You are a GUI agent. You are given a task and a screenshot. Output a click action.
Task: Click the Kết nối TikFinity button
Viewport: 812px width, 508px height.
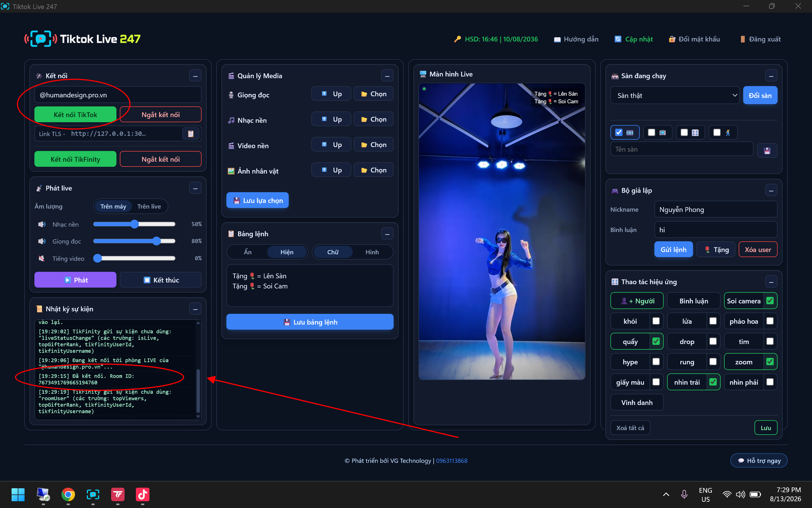[x=75, y=159]
